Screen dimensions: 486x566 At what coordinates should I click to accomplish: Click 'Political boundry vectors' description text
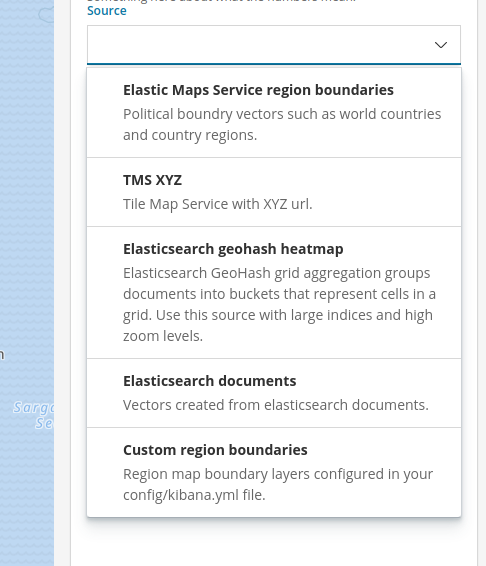(x=282, y=125)
